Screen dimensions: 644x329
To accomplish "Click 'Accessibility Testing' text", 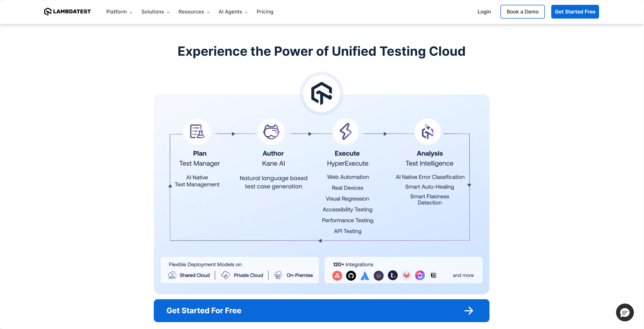I will [x=347, y=210].
